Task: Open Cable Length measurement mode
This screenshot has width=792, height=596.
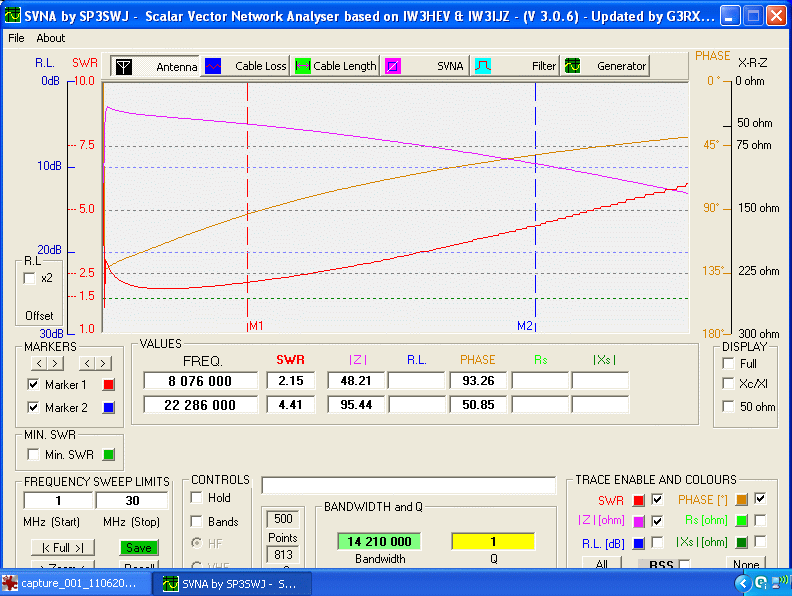Action: point(335,66)
